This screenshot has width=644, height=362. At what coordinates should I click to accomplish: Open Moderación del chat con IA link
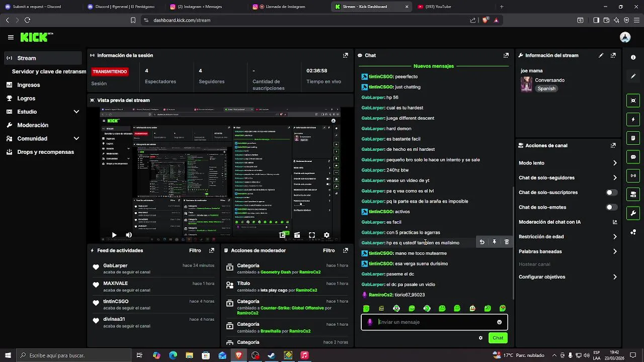tap(568, 222)
